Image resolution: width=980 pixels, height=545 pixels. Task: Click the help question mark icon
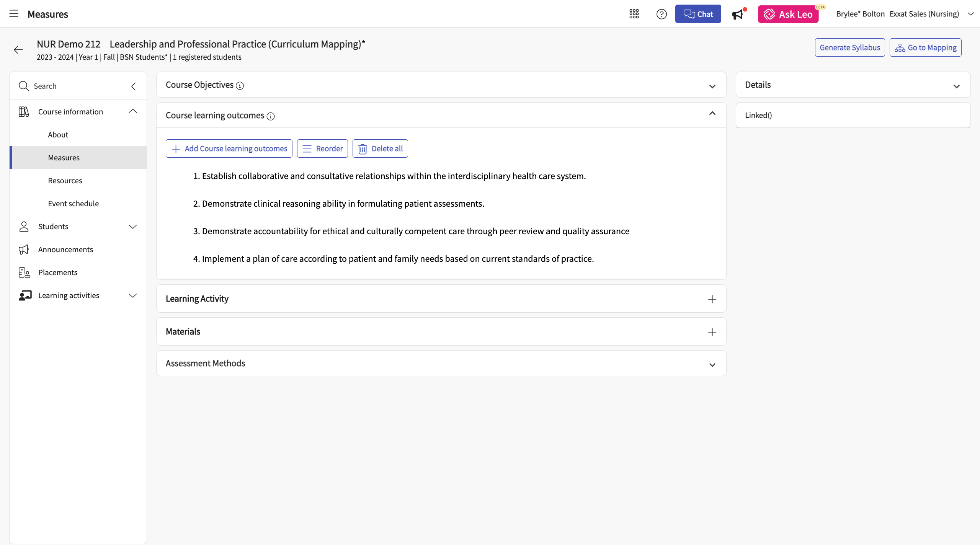coord(661,14)
